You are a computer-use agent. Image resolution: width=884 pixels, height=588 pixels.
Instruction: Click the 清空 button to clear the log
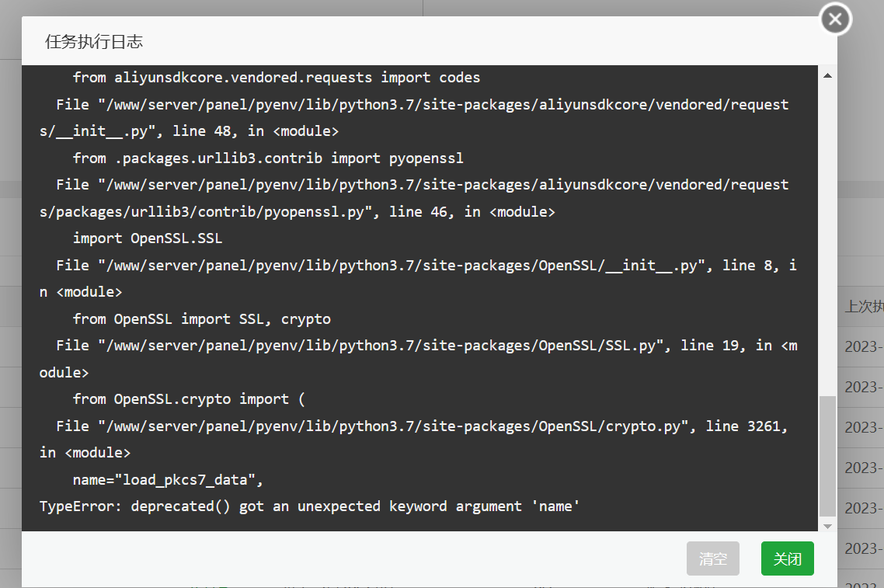click(712, 558)
